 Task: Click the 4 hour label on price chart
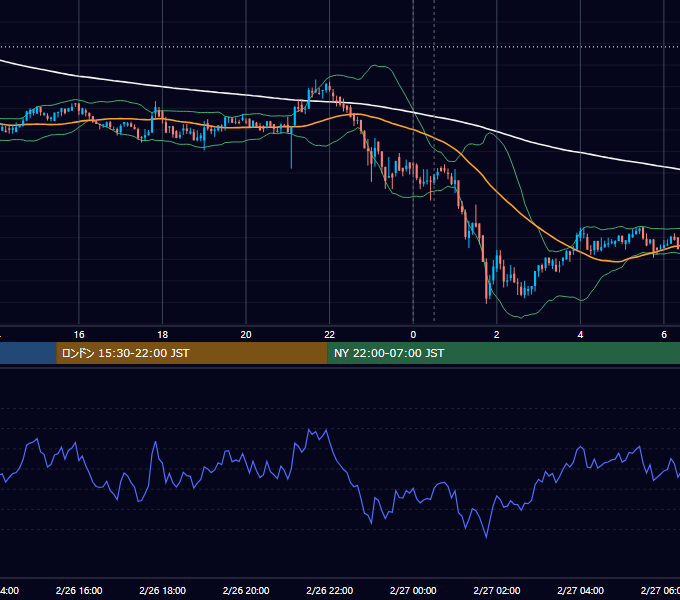(580, 335)
